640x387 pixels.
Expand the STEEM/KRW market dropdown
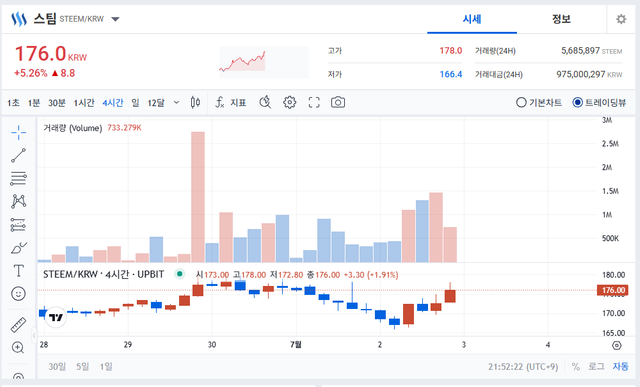116,19
